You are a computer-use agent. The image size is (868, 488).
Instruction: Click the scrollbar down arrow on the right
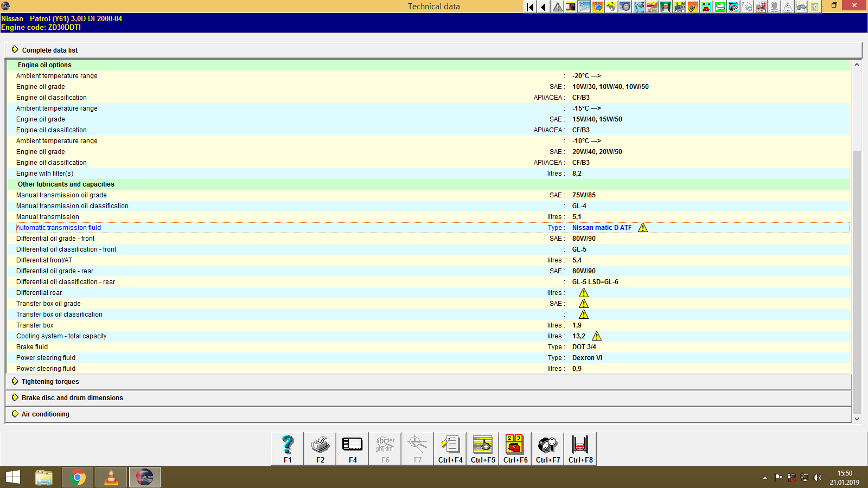[x=857, y=419]
